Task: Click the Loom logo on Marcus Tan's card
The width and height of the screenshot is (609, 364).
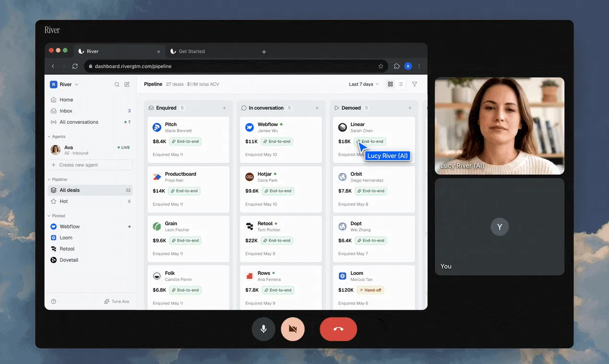Action: [x=342, y=276]
